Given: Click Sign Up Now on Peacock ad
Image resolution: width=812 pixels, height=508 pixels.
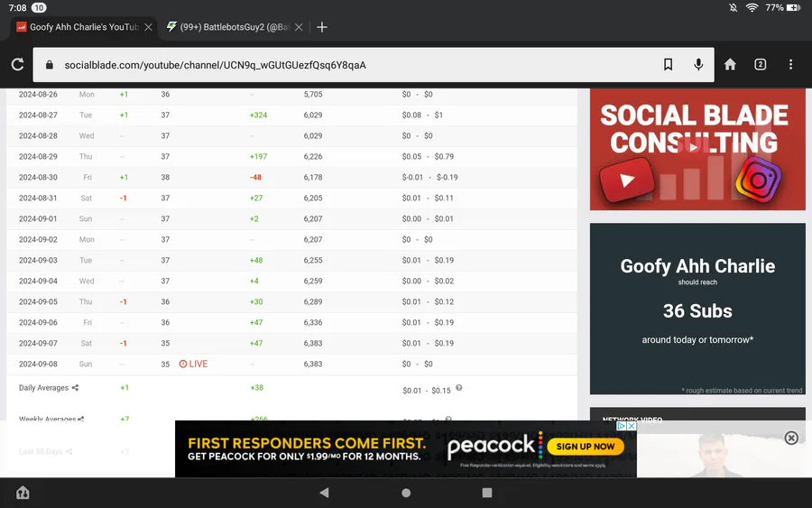Looking at the screenshot, I should tap(586, 447).
